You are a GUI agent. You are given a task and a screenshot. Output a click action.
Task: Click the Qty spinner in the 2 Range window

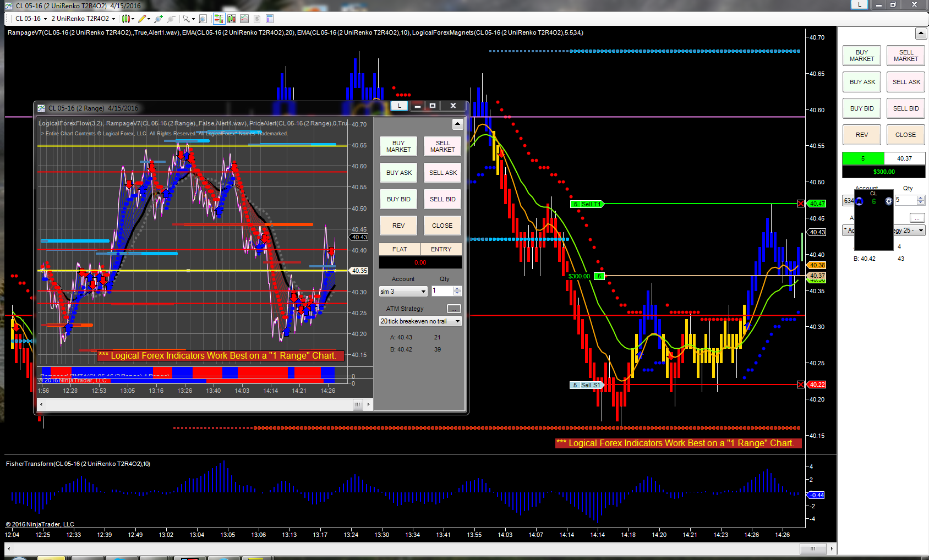(457, 291)
